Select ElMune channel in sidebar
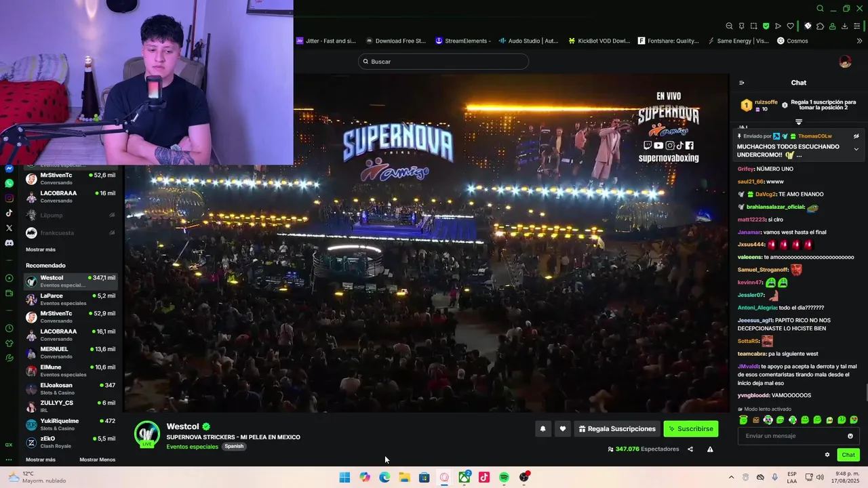The image size is (868, 488). (x=71, y=371)
